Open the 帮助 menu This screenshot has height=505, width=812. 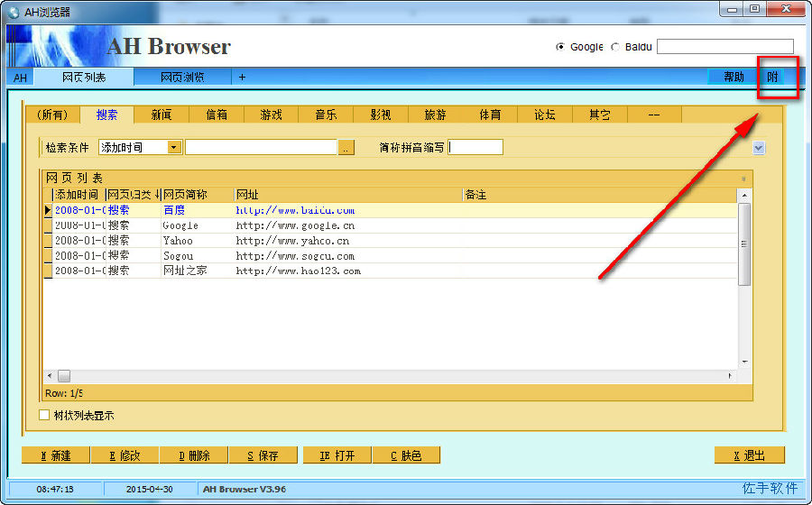[x=734, y=77]
